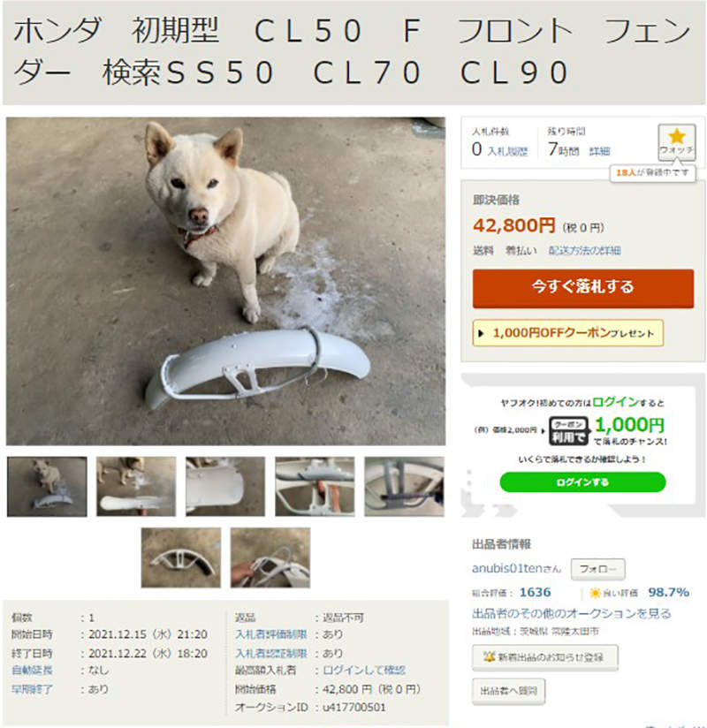Screen dimensions: 707x728
Task: Expand the 1,000円OFFクーポン banner arrow
Action: click(481, 333)
